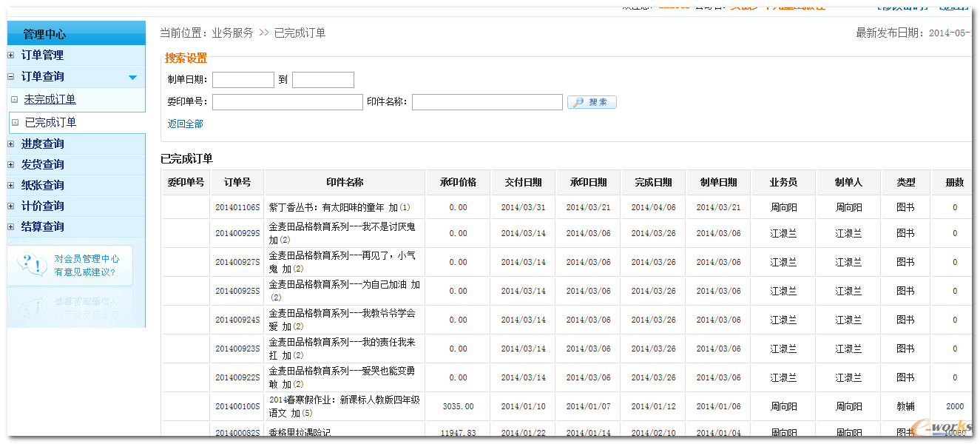Select order number 201400922S

237,377
